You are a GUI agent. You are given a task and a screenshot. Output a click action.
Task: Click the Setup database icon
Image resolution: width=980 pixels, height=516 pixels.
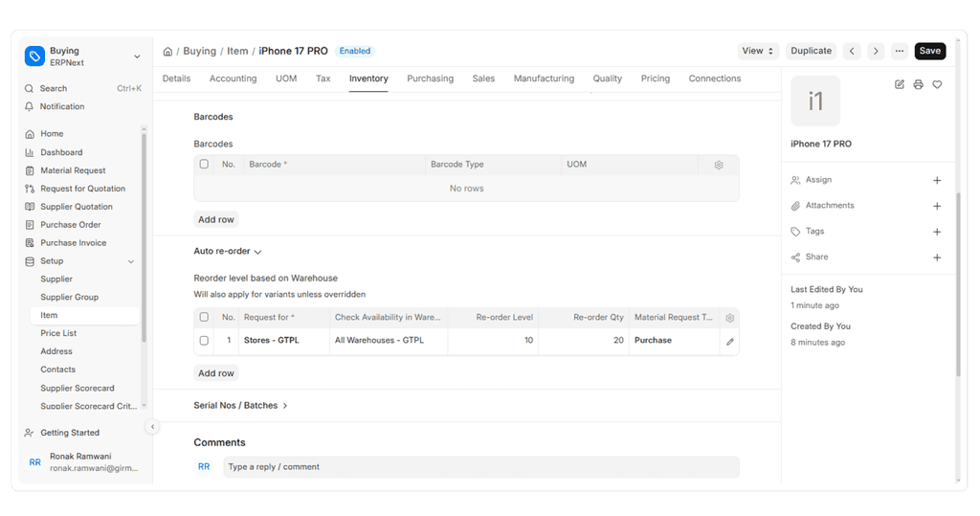[x=30, y=261]
